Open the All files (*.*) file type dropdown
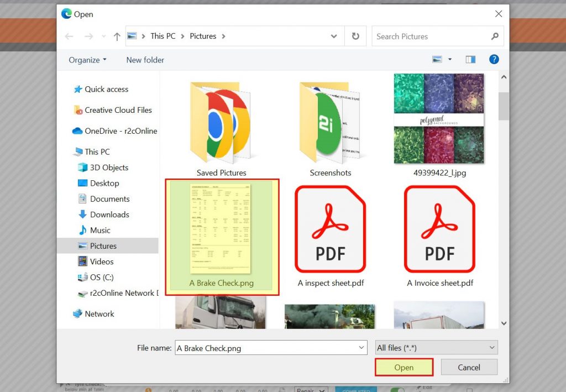Viewport: 566px width, 392px height. (436, 347)
